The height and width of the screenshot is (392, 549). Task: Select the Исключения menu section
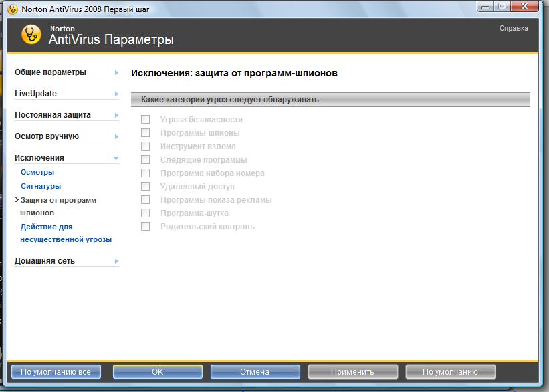pyautogui.click(x=39, y=158)
